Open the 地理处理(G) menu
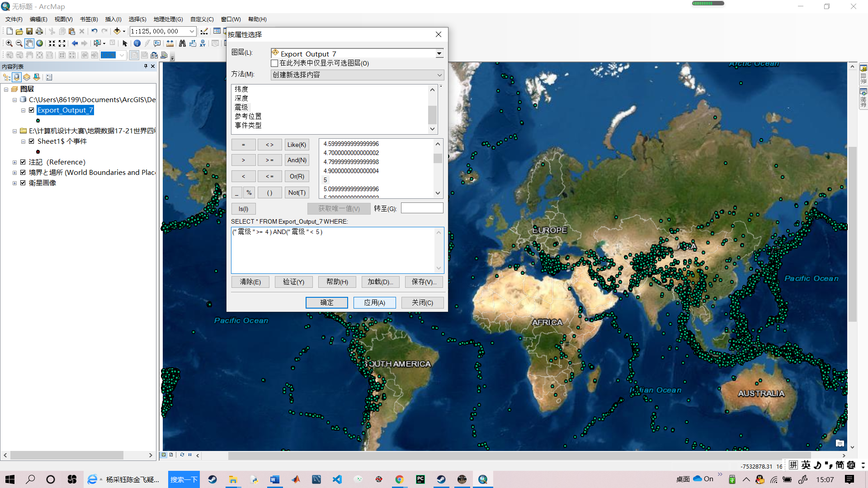This screenshot has height=488, width=868. click(168, 19)
